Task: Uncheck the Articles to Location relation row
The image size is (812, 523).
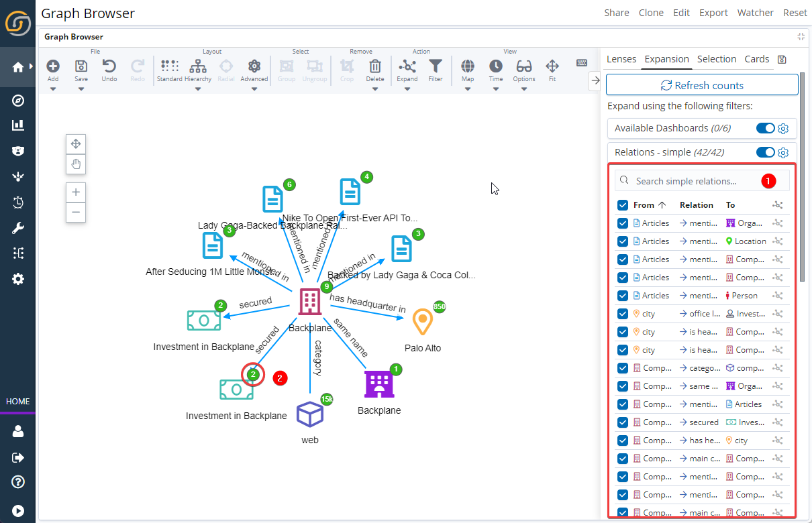Action: click(622, 241)
